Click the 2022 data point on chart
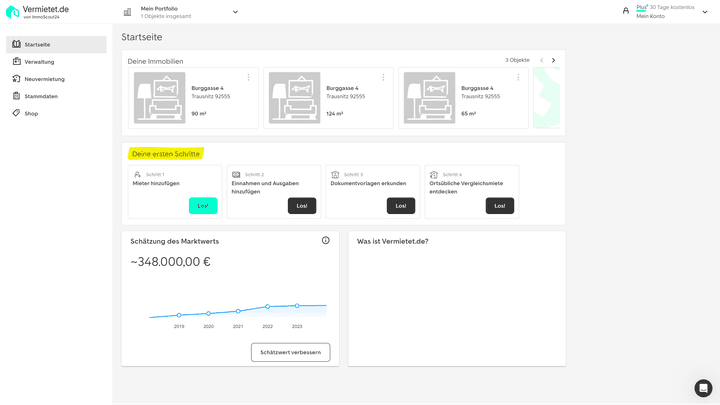 268,307
